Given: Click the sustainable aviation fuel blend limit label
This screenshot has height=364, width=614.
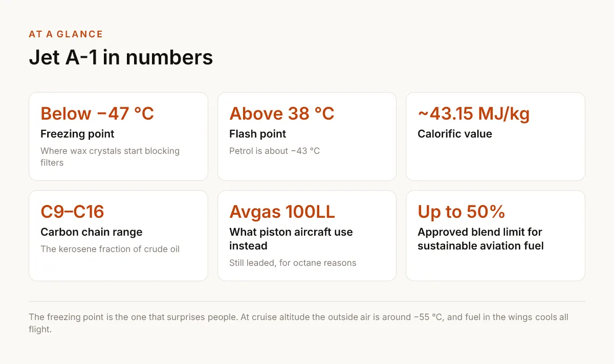Looking at the screenshot, I should coord(480,239).
